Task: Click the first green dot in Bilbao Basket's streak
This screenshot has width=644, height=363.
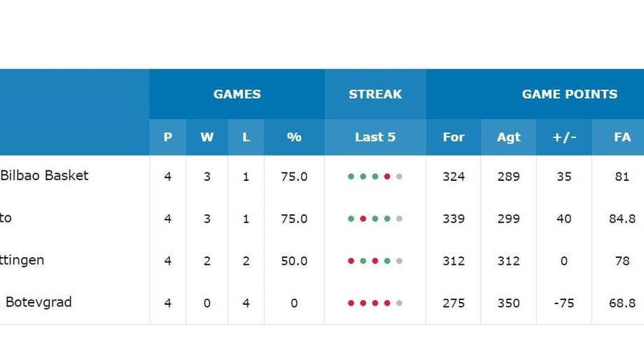Action: [351, 177]
